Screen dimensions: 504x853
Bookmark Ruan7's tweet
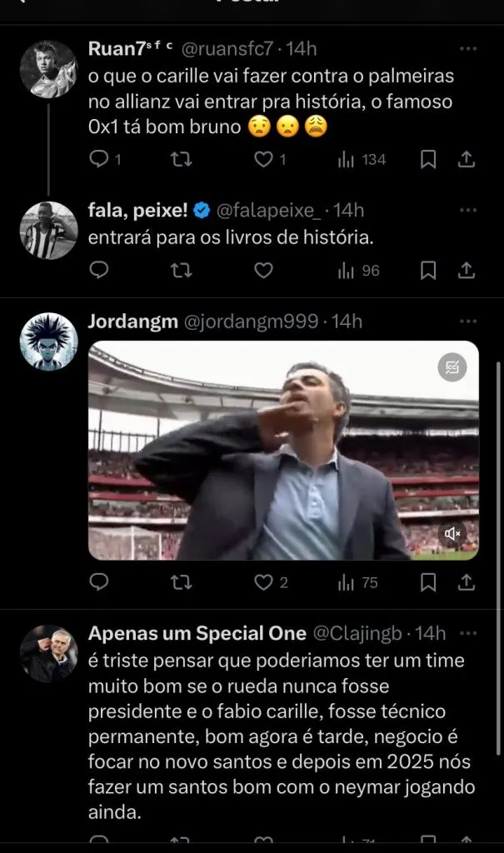[x=427, y=158]
